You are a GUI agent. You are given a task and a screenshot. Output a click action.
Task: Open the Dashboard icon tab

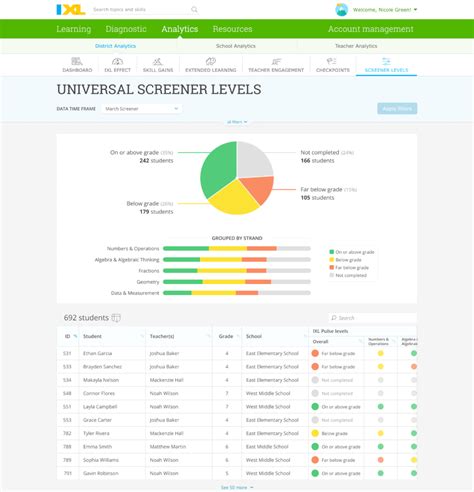(77, 61)
